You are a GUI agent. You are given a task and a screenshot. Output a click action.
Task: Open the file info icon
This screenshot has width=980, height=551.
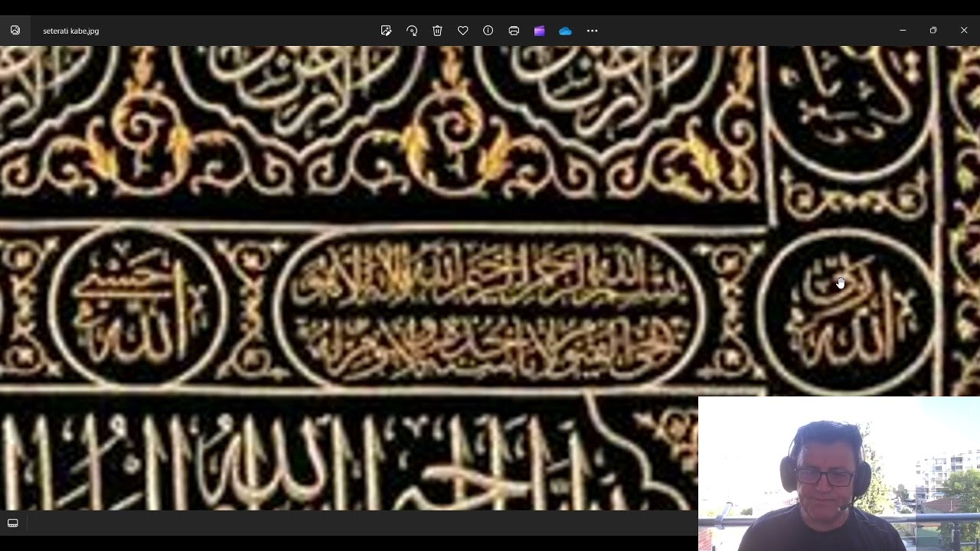pyautogui.click(x=488, y=31)
